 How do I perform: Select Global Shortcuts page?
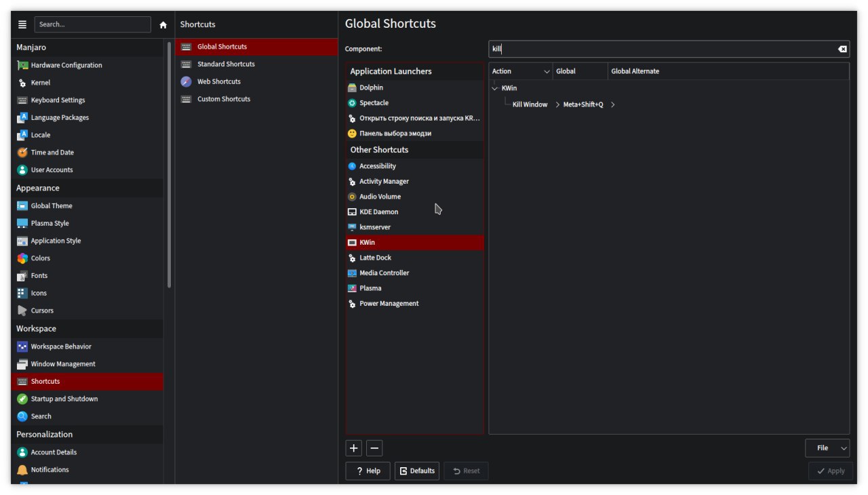point(256,47)
